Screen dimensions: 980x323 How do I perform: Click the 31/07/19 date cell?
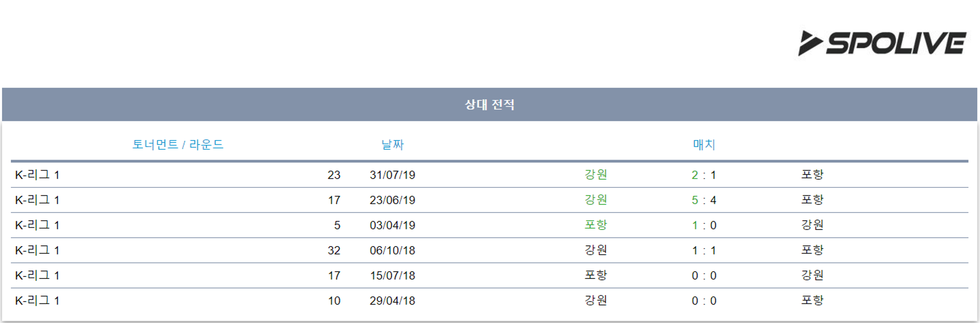coord(392,175)
